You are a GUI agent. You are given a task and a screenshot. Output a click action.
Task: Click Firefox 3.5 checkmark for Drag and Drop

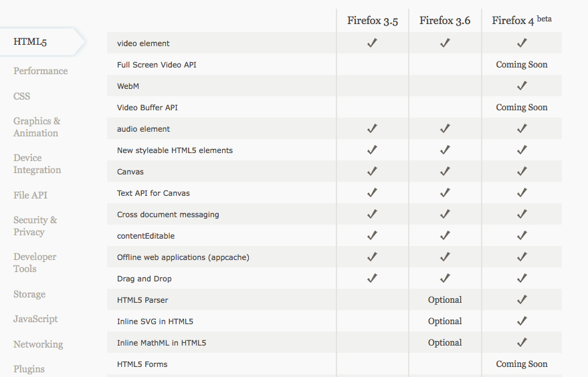pos(372,277)
